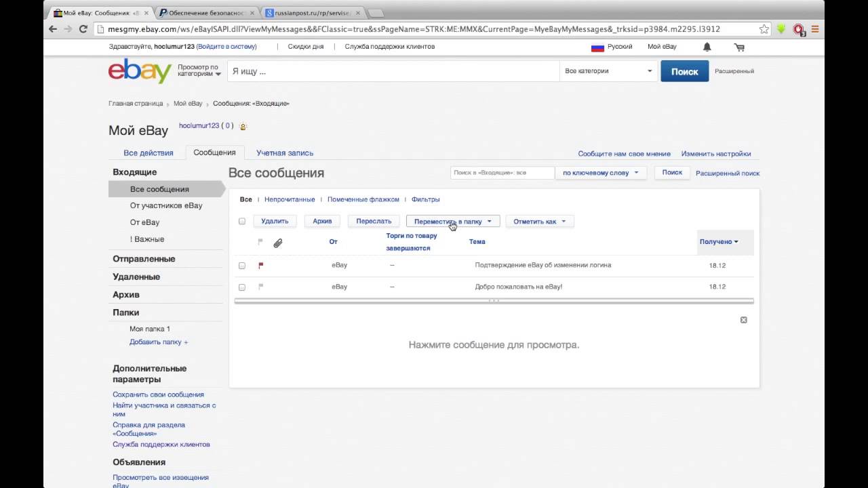This screenshot has height=488, width=868.
Task: Click the 'Переслать' button
Action: tap(374, 221)
